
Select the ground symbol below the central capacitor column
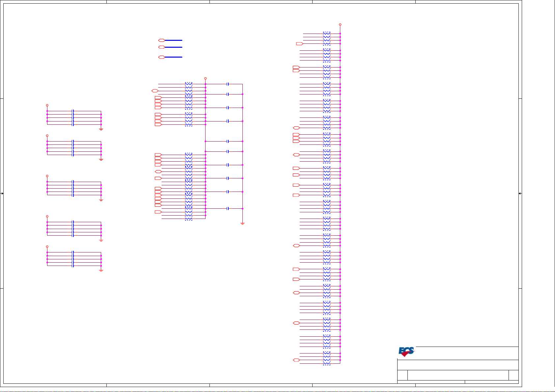pyautogui.click(x=242, y=224)
